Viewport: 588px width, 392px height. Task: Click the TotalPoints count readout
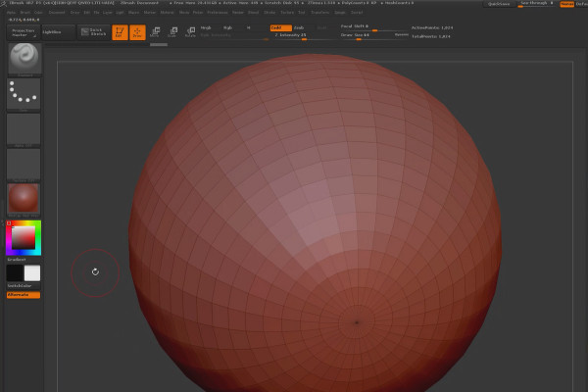[431, 36]
